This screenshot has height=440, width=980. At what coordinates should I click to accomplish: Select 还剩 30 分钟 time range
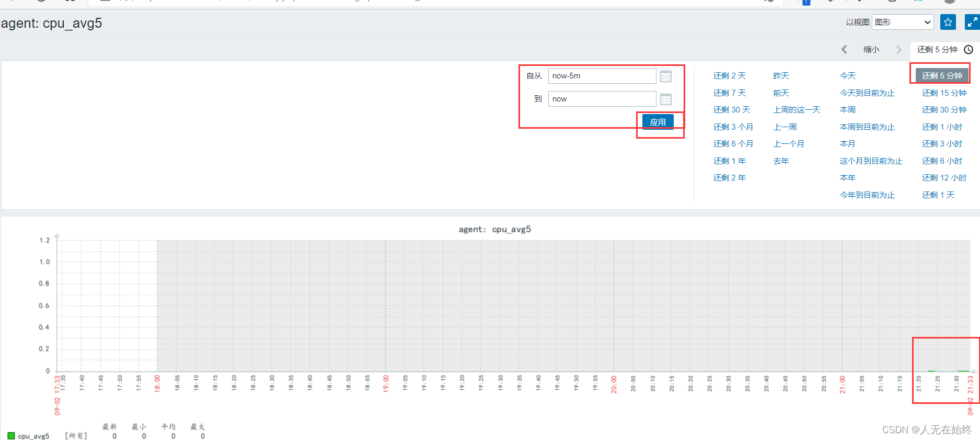point(944,109)
